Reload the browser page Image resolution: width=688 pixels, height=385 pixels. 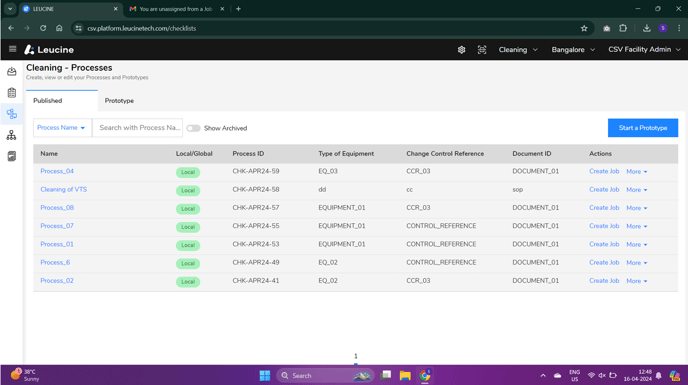(x=43, y=28)
